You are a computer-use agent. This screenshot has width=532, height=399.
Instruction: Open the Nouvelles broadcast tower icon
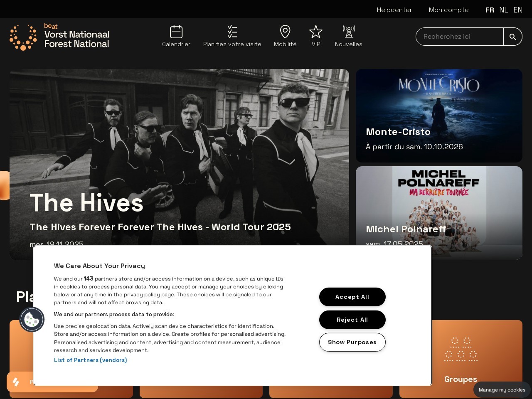(x=349, y=32)
